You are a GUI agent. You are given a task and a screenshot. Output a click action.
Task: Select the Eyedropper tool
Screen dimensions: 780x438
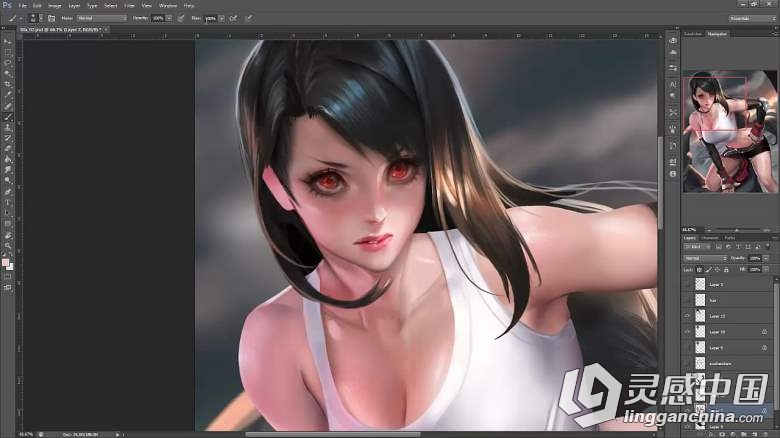click(7, 95)
